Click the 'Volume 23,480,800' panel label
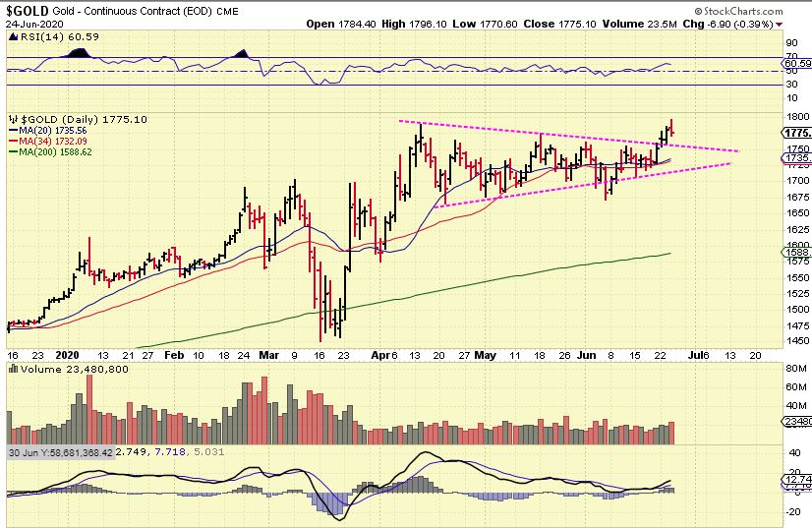This screenshot has height=528, width=812. coord(74,369)
